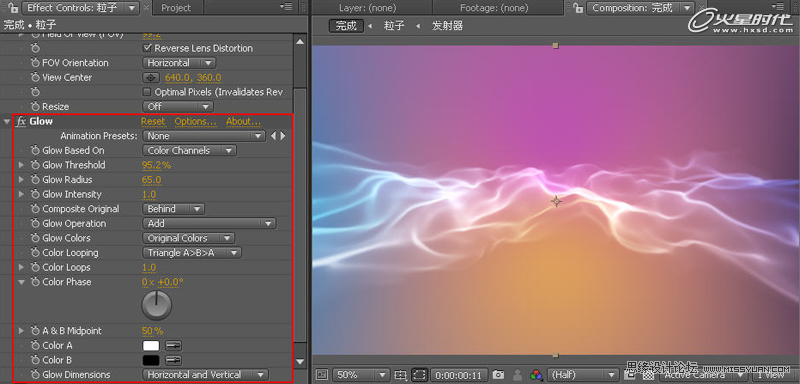
Task: Click the Color B eyedropper icon
Action: pyautogui.click(x=173, y=360)
